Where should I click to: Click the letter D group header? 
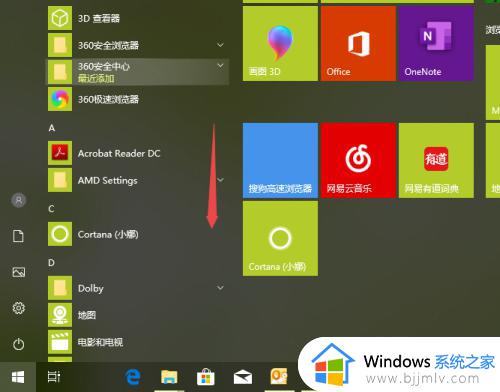click(x=51, y=263)
